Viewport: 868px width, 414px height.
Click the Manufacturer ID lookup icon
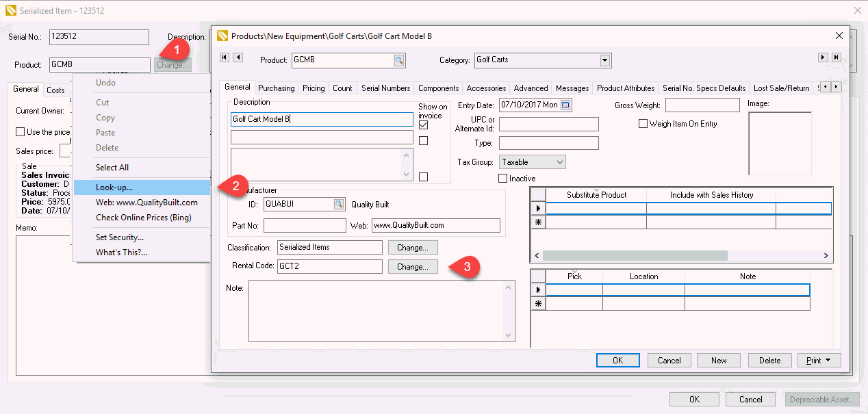click(x=339, y=204)
